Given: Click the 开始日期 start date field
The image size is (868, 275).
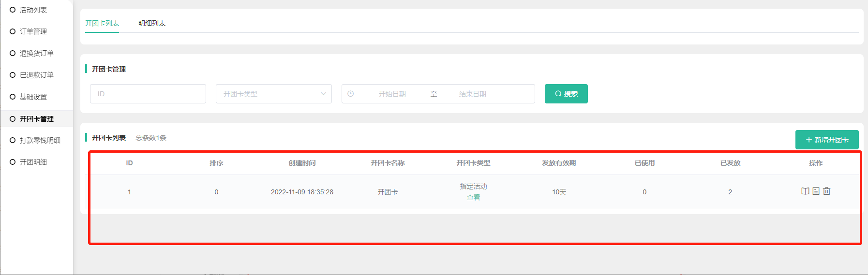Looking at the screenshot, I should click(392, 94).
